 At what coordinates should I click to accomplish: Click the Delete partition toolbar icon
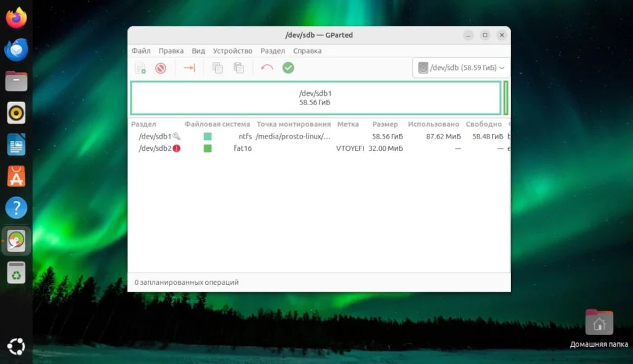click(x=161, y=68)
